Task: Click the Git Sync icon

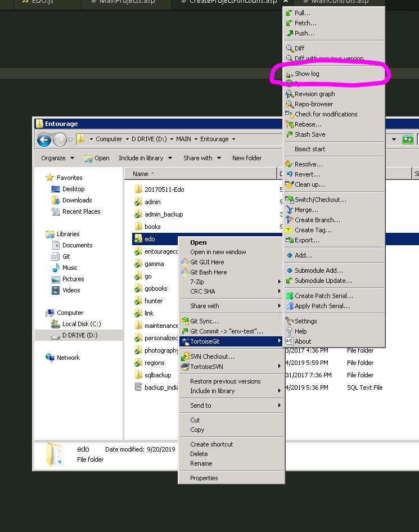Action: pos(185,321)
